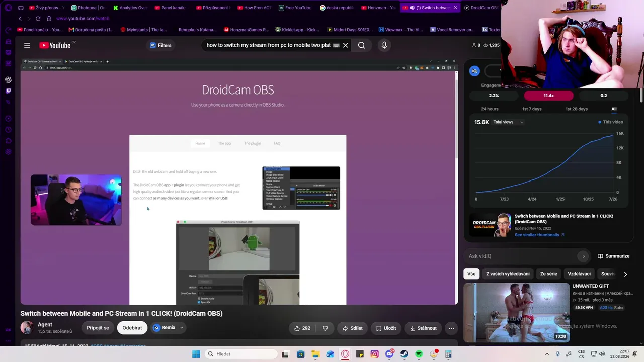
Task: Open the vidIQ Filters button
Action: (160, 45)
